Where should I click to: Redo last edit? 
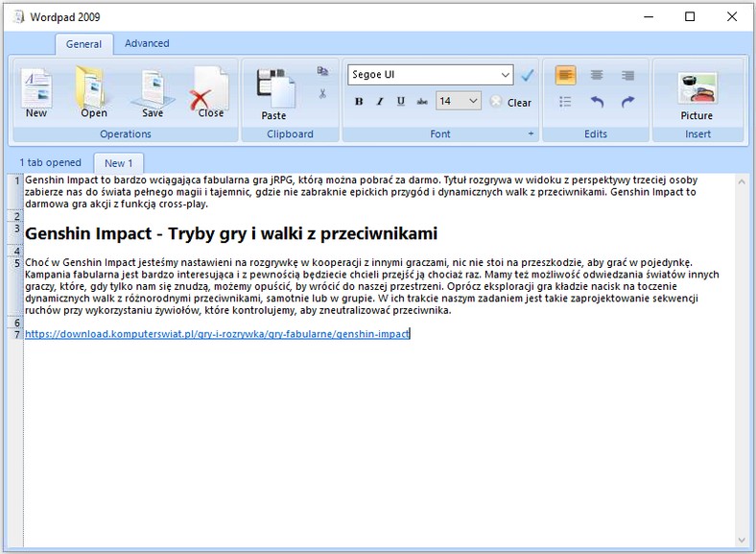[x=627, y=102]
